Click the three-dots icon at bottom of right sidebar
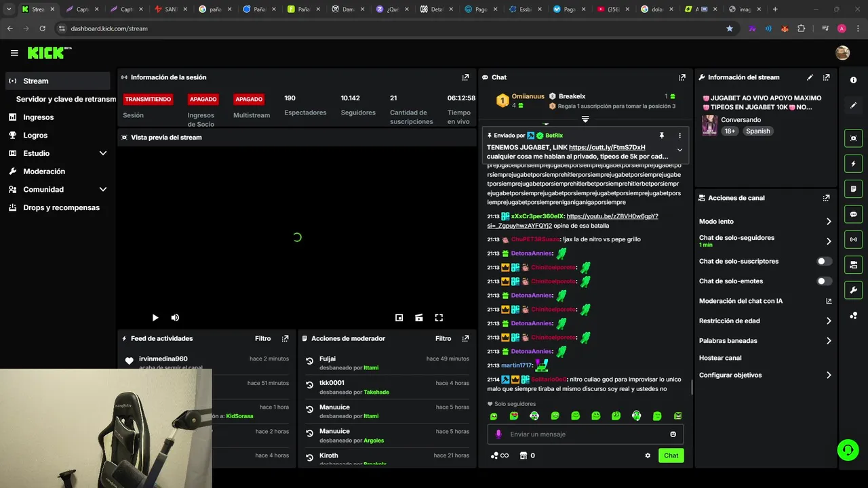Image resolution: width=868 pixels, height=488 pixels. point(853,315)
